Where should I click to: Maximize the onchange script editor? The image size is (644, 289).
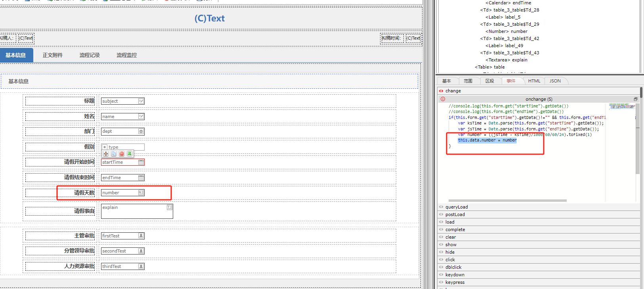[636, 99]
